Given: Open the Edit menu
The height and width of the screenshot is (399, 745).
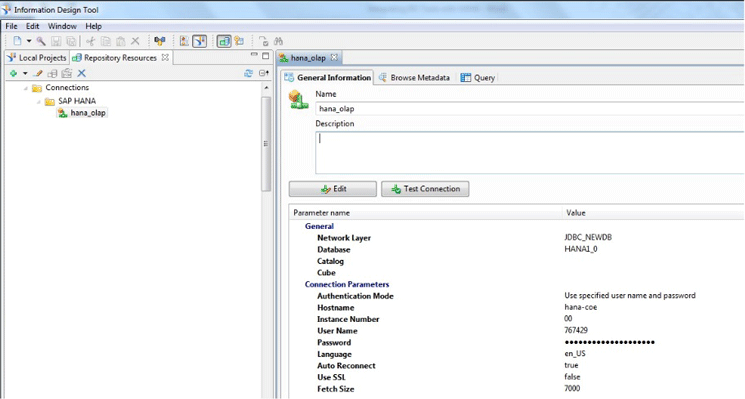Looking at the screenshot, I should coord(32,26).
